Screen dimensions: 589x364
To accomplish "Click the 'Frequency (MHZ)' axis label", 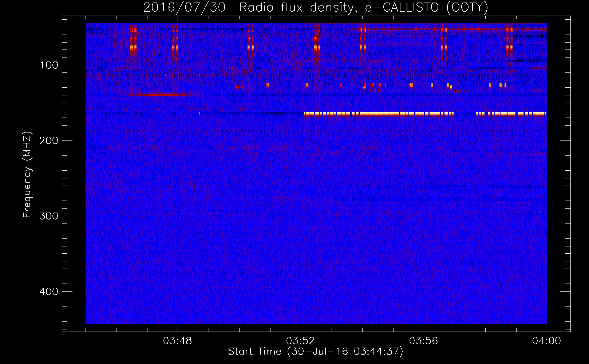I will point(27,175).
